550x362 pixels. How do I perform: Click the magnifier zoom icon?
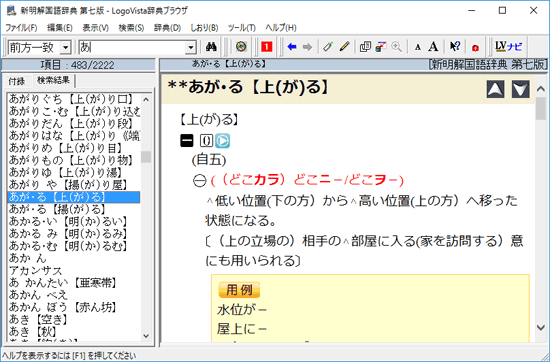tap(396, 47)
